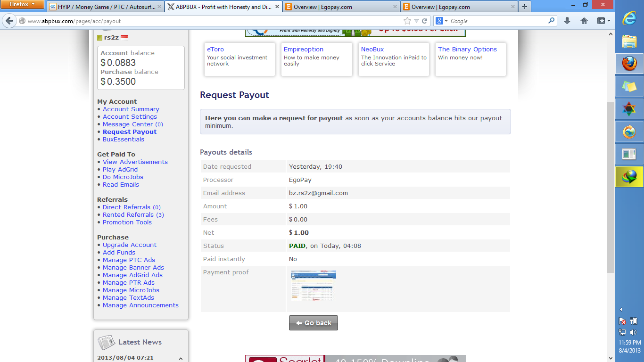
Task: Open the Bookmarks menu button
Action: (x=604, y=21)
